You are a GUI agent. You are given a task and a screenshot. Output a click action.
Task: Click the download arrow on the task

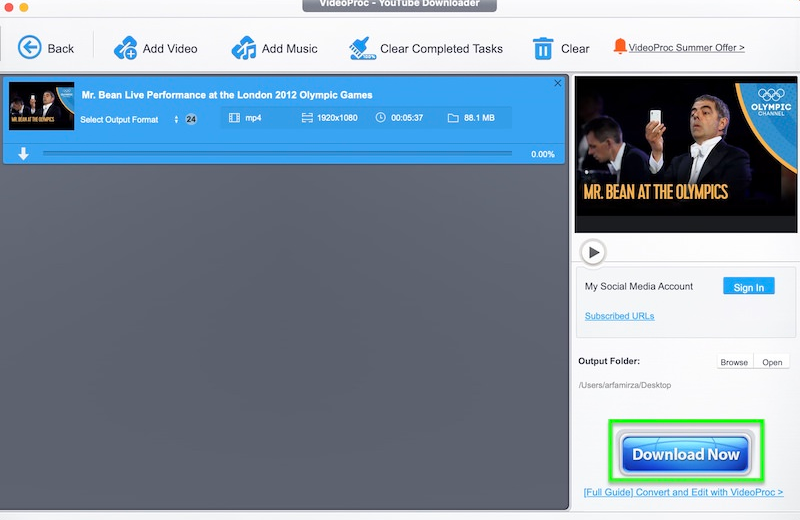point(23,154)
